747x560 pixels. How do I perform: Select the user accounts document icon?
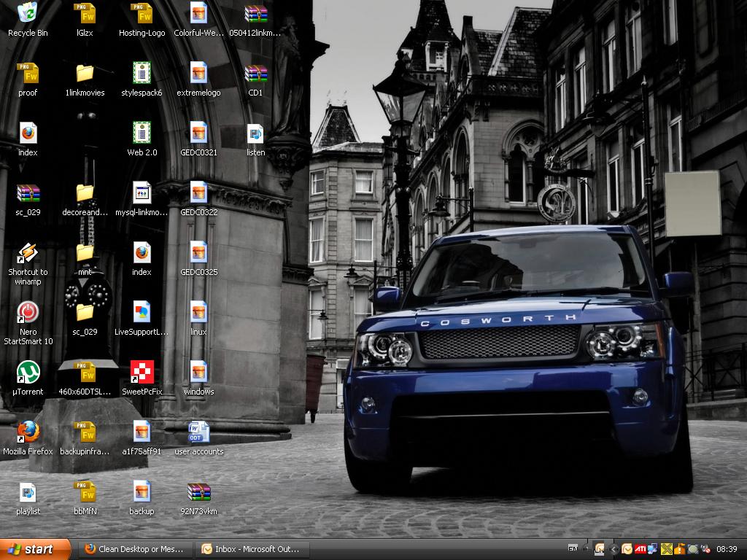[x=198, y=432]
